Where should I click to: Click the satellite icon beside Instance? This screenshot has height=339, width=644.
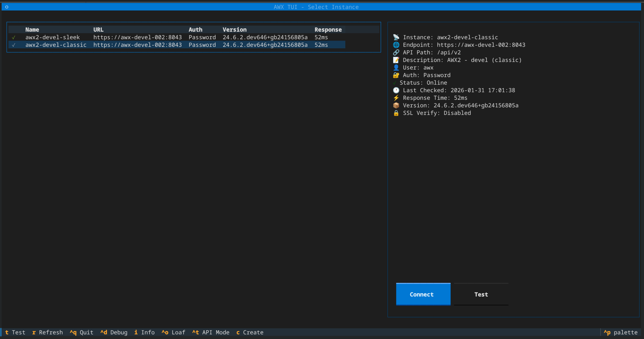coord(396,37)
